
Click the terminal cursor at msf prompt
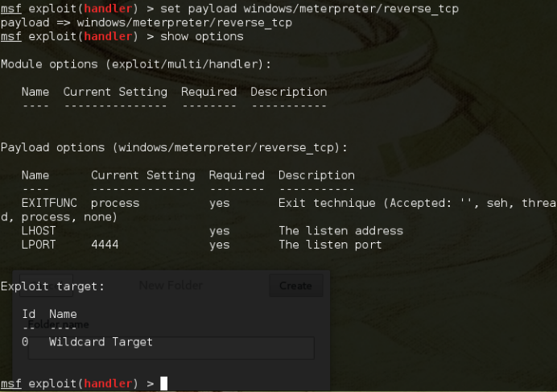tap(163, 383)
